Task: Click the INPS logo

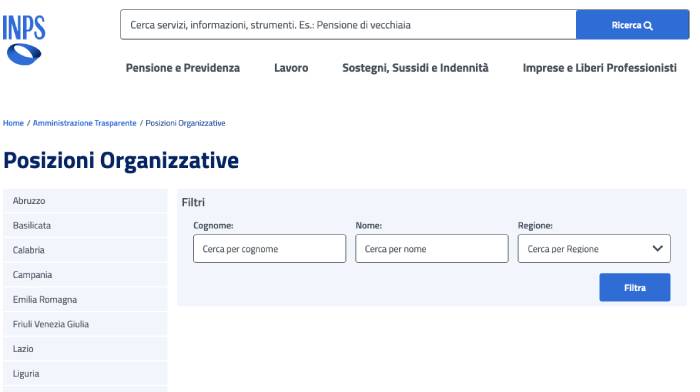Action: pos(24,40)
